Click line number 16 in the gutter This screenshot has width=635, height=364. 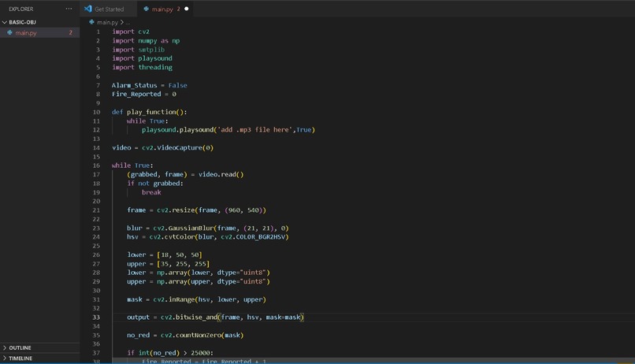(x=96, y=165)
